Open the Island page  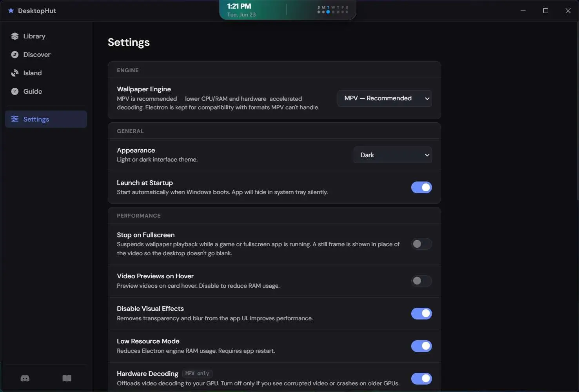click(x=46, y=73)
